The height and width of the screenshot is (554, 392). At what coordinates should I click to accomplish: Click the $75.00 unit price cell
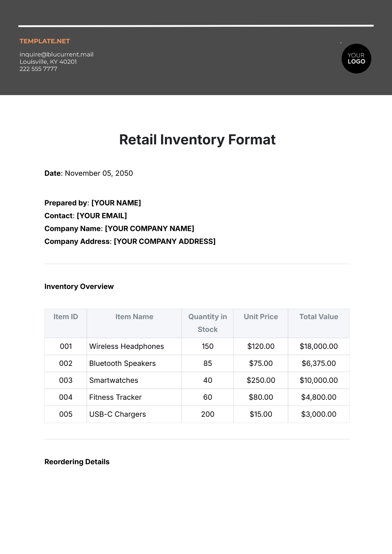[261, 363]
